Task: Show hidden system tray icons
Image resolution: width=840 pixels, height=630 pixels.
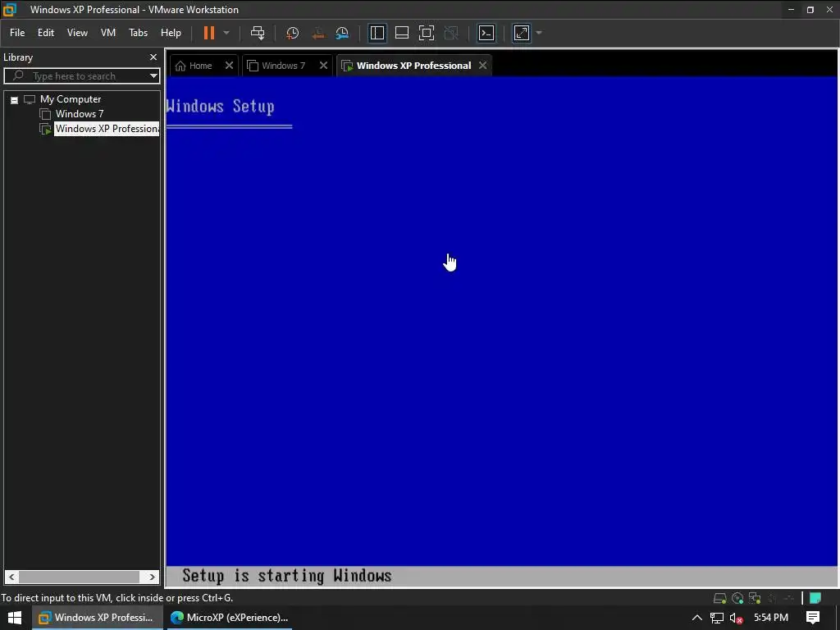Action: [697, 618]
